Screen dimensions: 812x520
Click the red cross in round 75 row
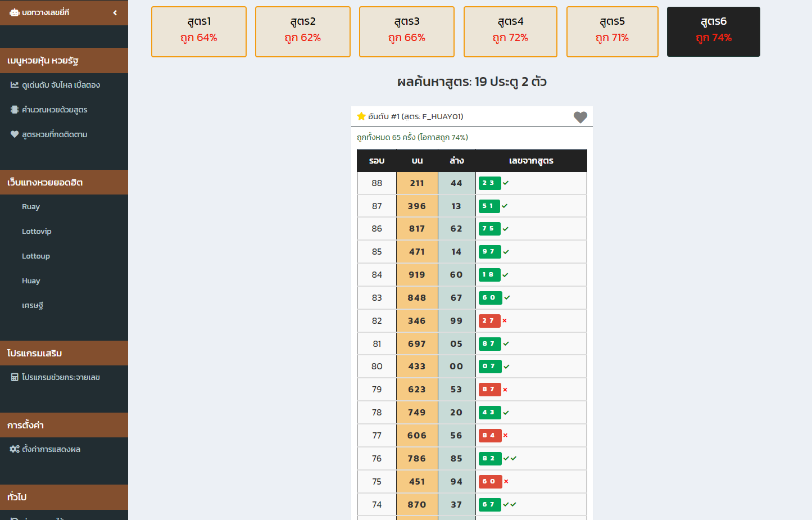(x=506, y=481)
